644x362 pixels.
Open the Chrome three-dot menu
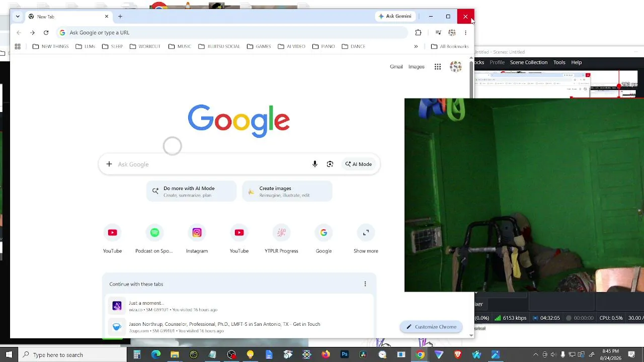click(465, 33)
